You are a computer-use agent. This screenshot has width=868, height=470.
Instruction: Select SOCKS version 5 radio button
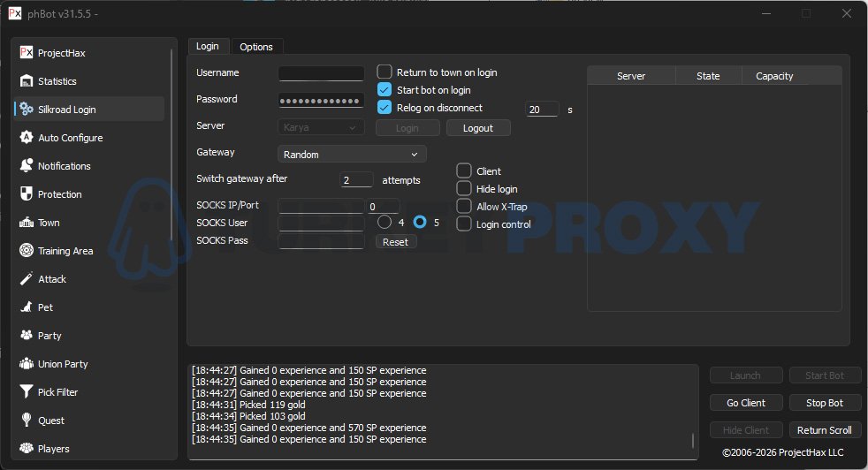pyautogui.click(x=420, y=222)
